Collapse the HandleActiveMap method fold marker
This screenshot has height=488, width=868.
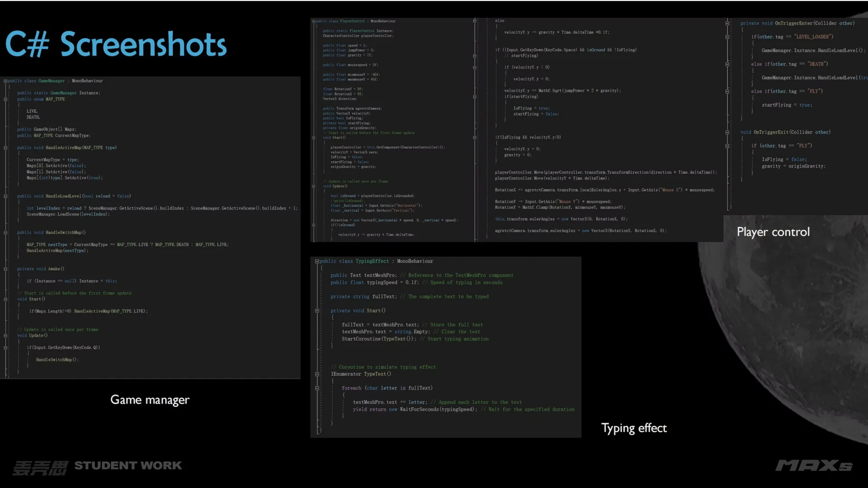5,148
